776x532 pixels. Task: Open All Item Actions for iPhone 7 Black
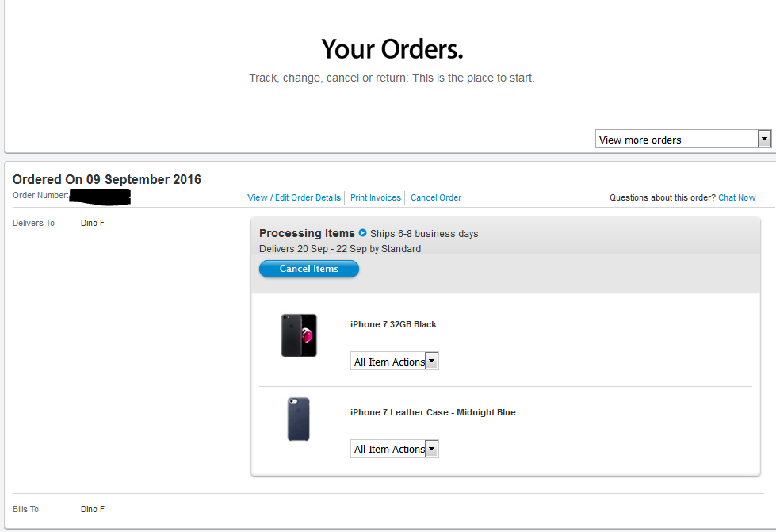point(395,362)
